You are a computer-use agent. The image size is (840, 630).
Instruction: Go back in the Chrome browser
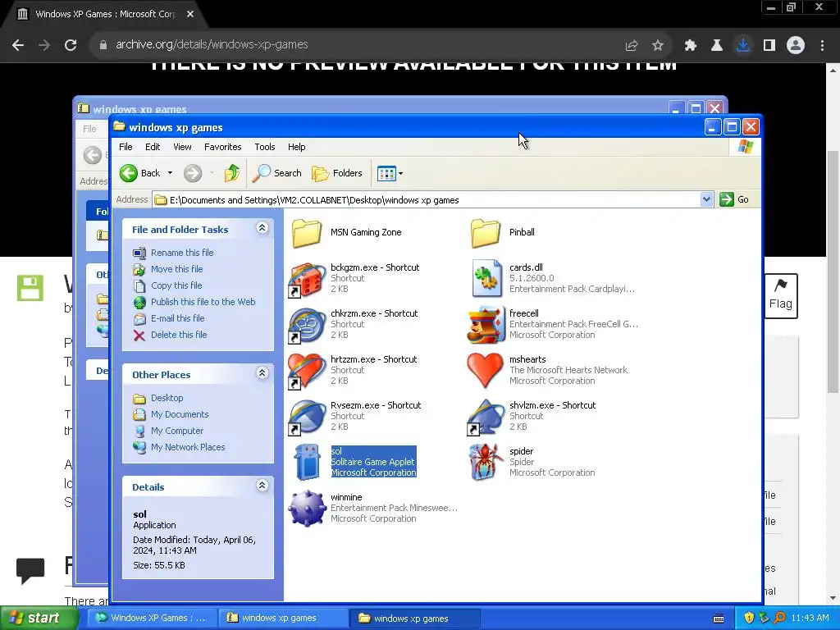(x=18, y=45)
